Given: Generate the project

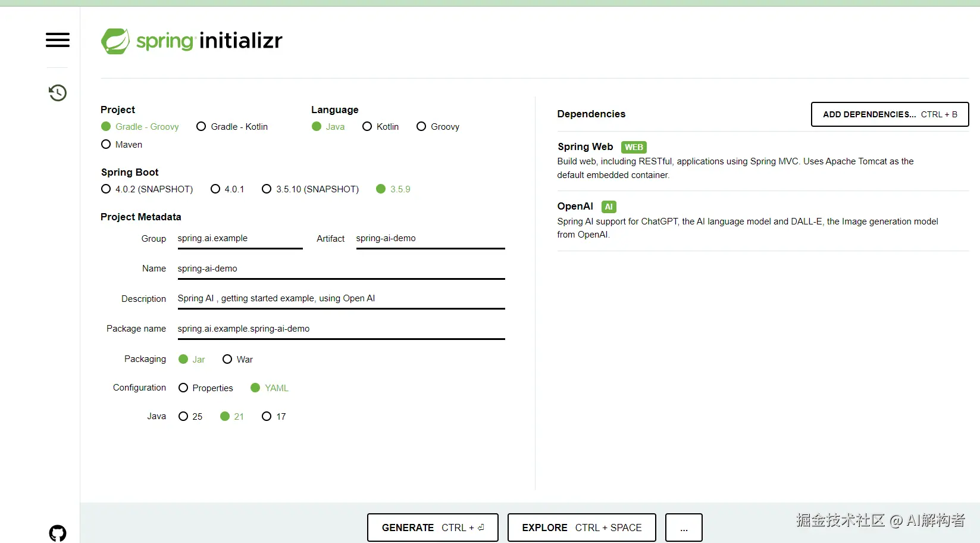Looking at the screenshot, I should pyautogui.click(x=433, y=528).
